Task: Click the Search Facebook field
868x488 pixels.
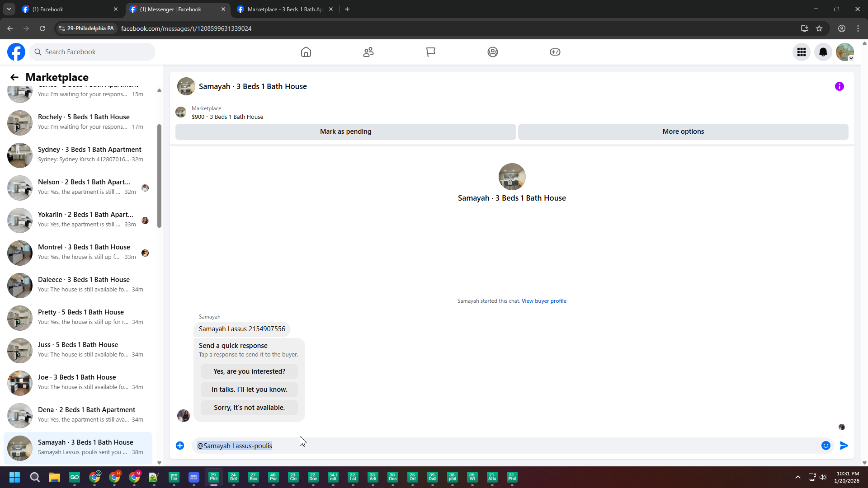Action: coord(92,52)
